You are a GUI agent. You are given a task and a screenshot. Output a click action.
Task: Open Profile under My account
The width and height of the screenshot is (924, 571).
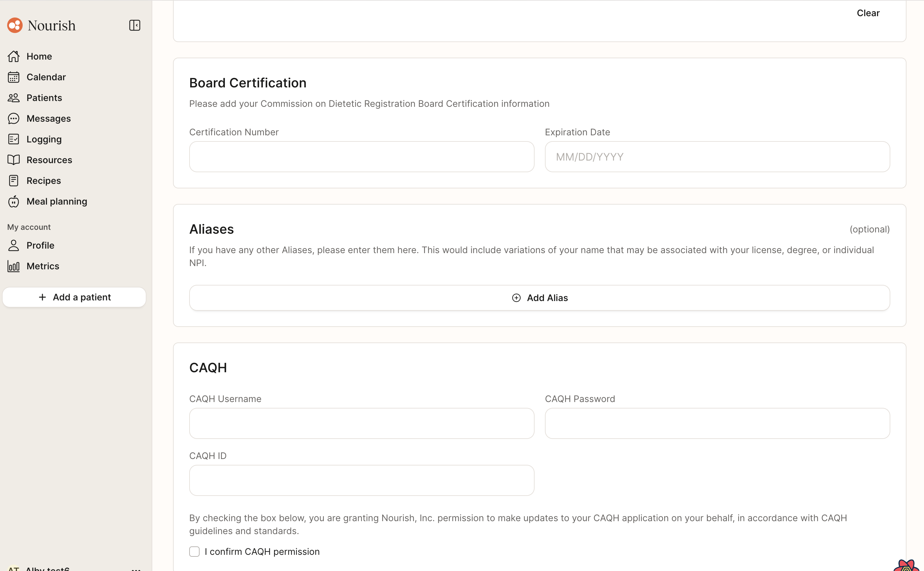coord(40,245)
